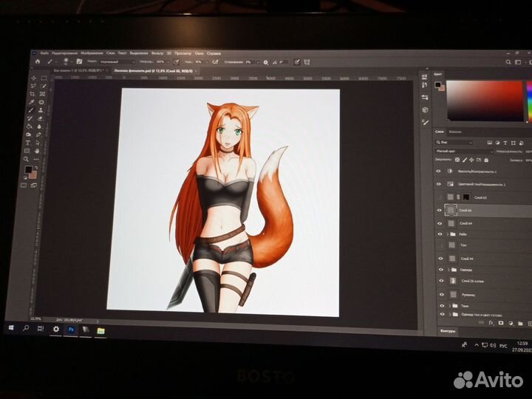
Task: Open the brush opacity dropdown arrow
Action: point(167,62)
